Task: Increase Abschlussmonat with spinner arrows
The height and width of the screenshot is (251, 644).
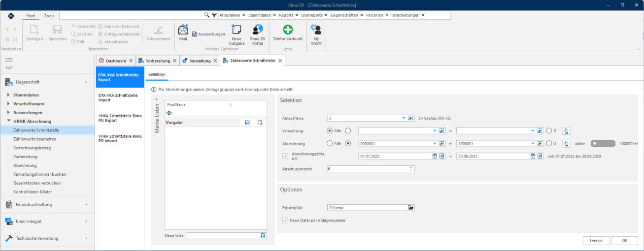Action: pyautogui.click(x=411, y=167)
